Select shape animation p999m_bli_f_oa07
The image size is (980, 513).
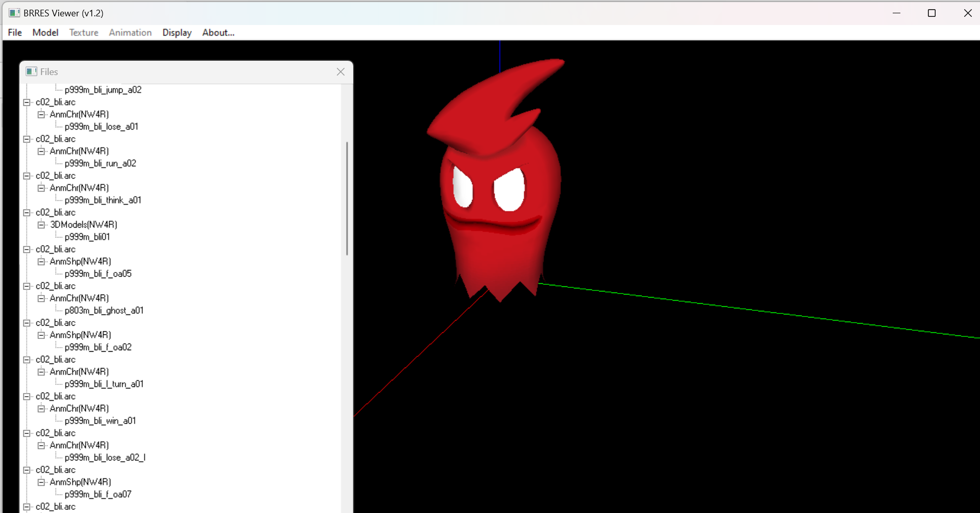(x=98, y=494)
